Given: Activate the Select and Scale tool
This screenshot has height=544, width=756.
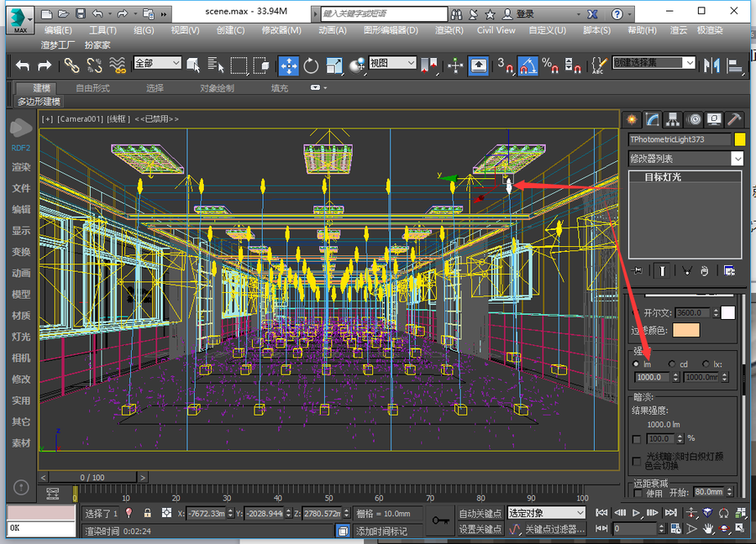Looking at the screenshot, I should click(x=333, y=65).
